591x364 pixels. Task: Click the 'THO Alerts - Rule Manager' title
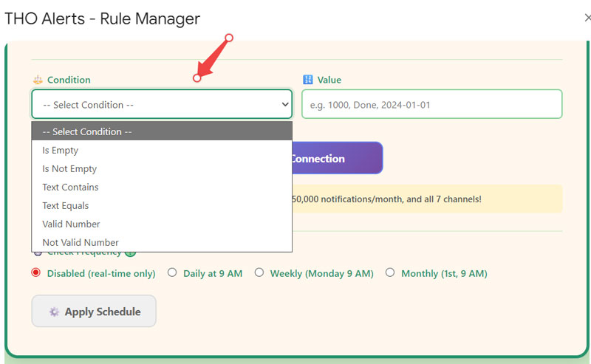click(102, 19)
